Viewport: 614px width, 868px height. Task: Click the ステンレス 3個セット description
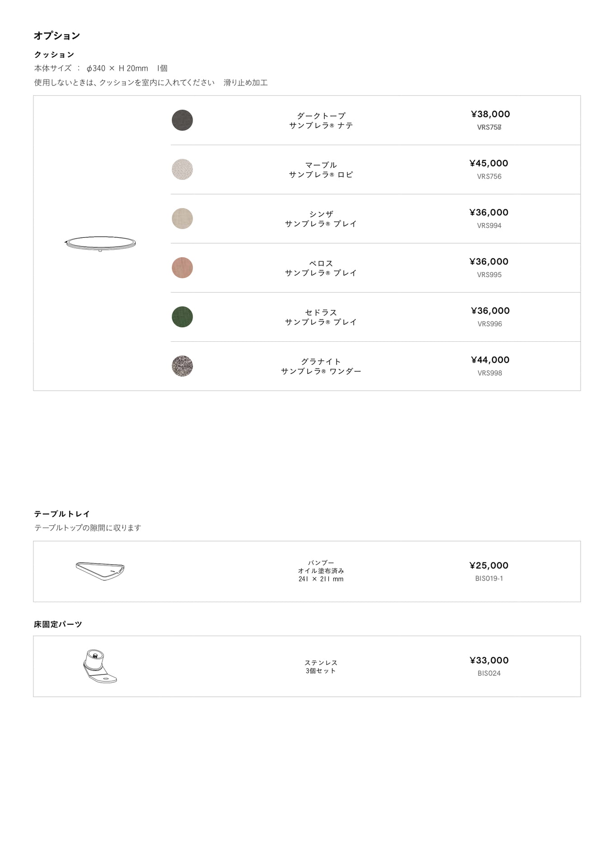(321, 667)
